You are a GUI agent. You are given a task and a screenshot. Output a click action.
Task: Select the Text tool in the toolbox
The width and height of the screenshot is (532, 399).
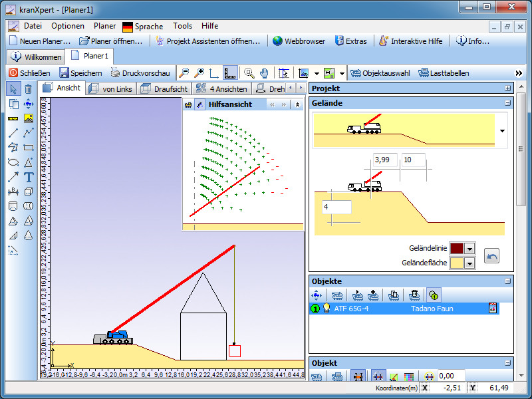coord(29,177)
